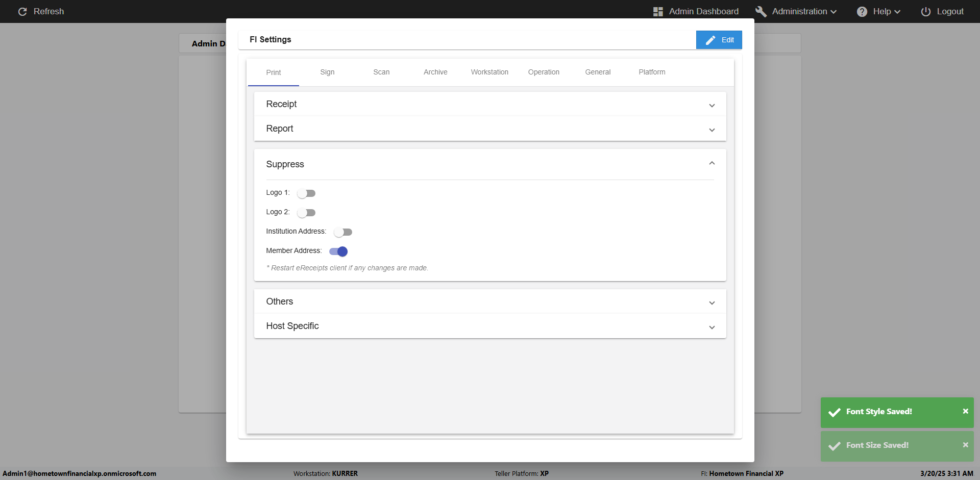Click the pencil icon on Edit button

click(x=710, y=40)
